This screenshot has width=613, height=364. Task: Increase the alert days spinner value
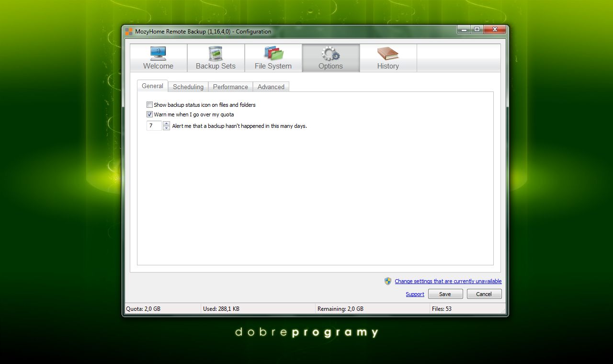tap(166, 124)
